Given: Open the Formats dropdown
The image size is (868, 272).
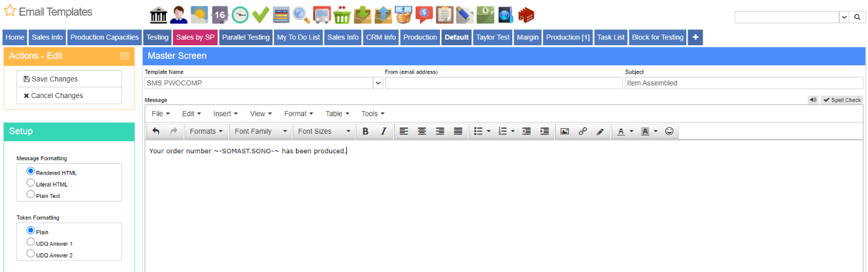Looking at the screenshot, I should click(x=207, y=131).
